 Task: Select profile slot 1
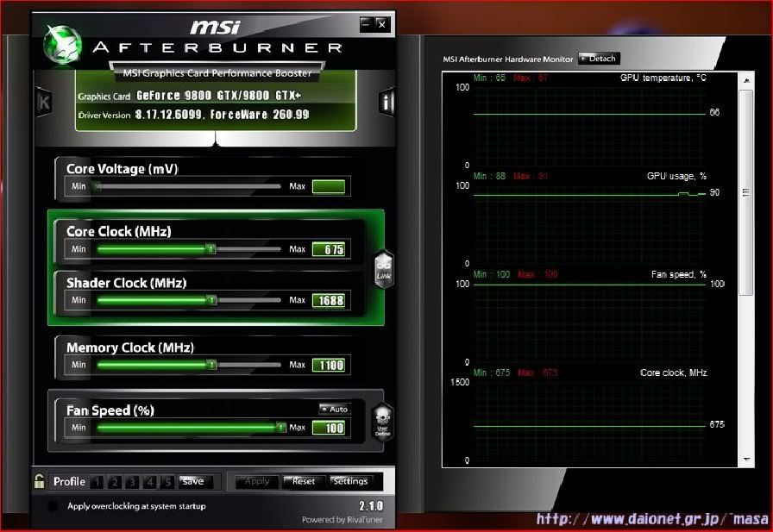tap(97, 482)
